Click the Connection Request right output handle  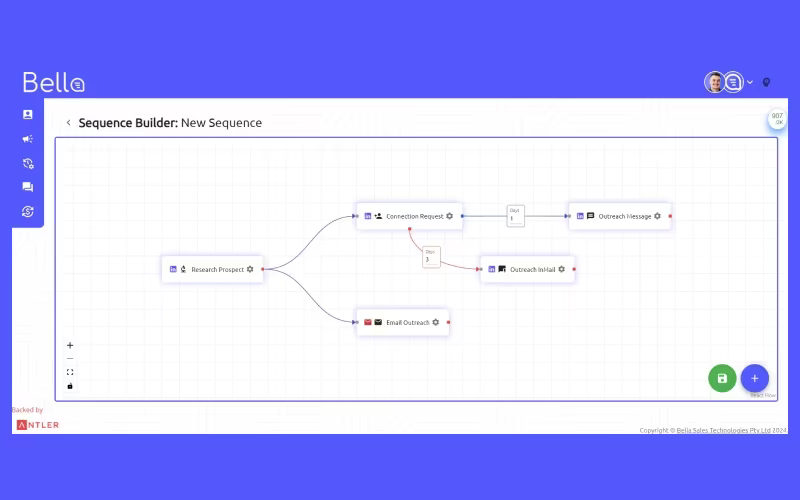point(462,216)
